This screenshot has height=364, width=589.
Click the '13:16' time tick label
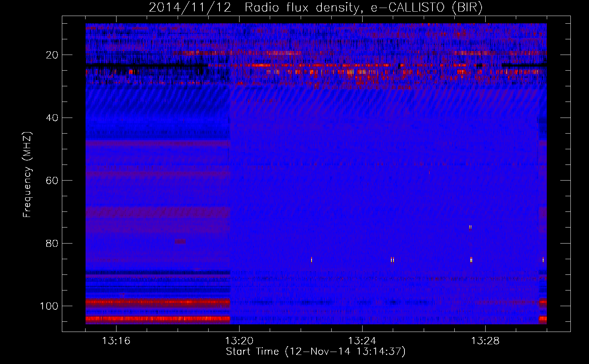point(116,341)
